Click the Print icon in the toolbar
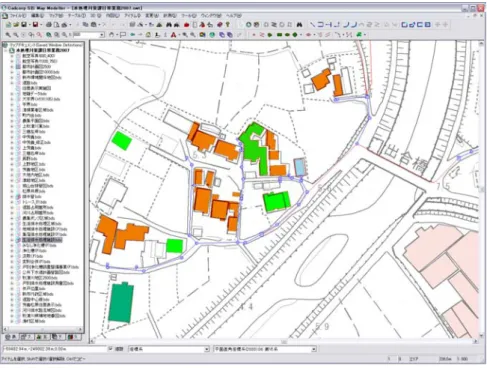The image size is (487, 368). (x=49, y=25)
